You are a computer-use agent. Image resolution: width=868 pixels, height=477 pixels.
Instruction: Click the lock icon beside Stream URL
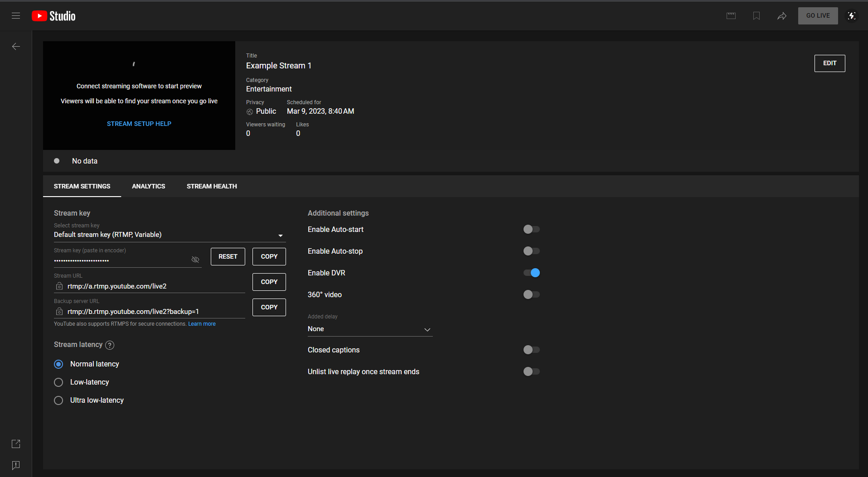coord(59,286)
